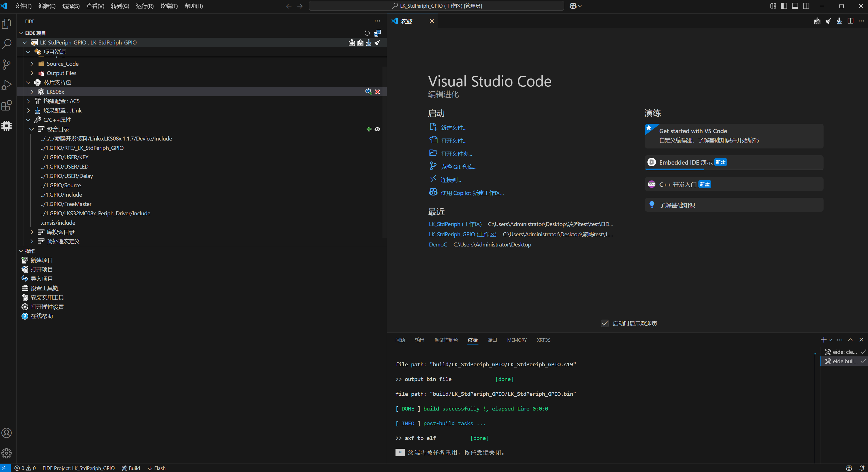
Task: Switch to the 输出 panel tab
Action: pyautogui.click(x=420, y=340)
